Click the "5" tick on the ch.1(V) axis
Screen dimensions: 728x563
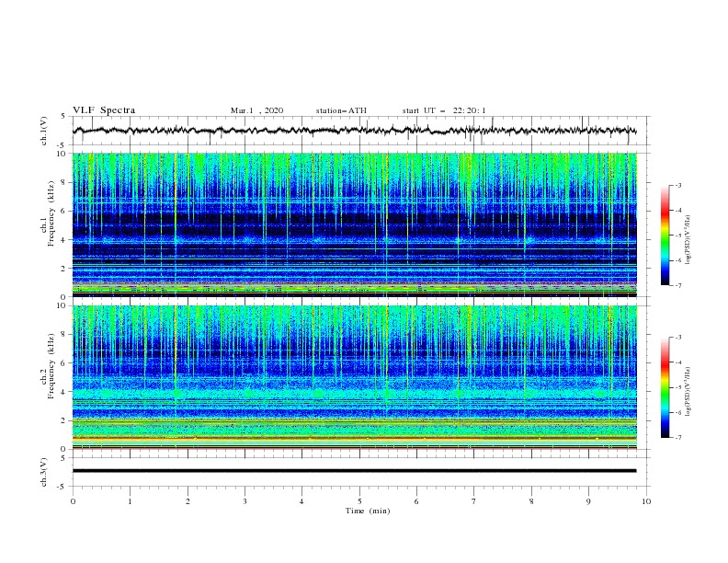63,117
